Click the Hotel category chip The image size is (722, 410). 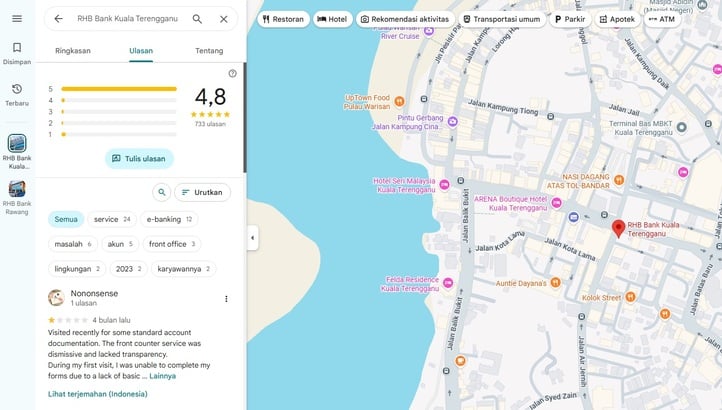[332, 19]
